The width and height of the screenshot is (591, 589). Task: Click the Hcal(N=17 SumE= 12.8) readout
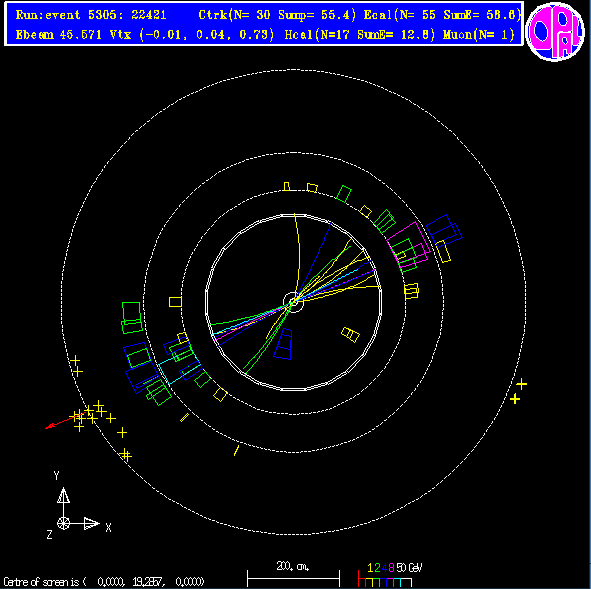(360, 35)
